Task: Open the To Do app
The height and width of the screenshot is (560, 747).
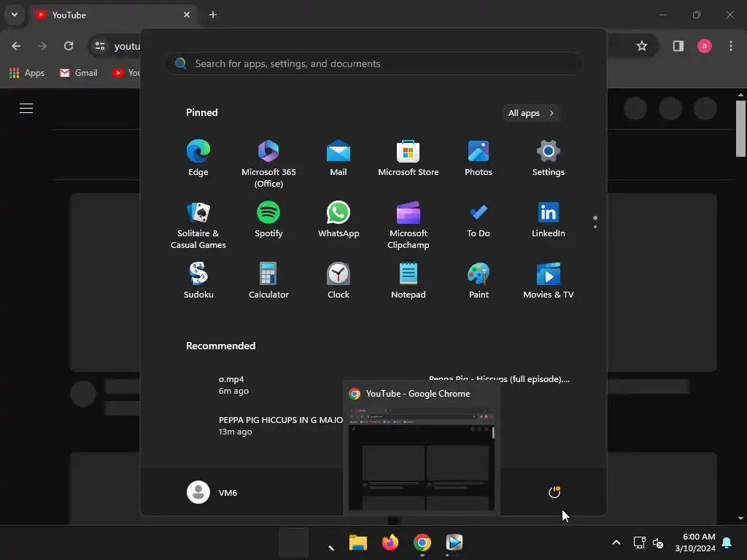Action: (x=479, y=220)
